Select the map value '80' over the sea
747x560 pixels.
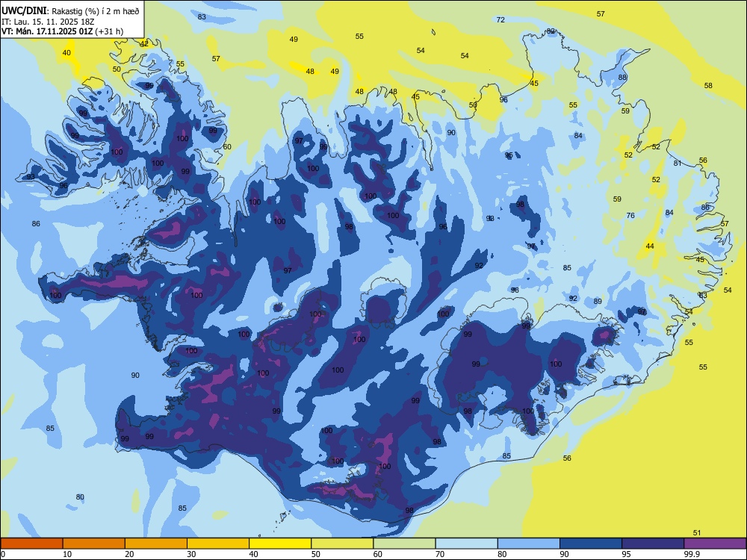pos(80,497)
